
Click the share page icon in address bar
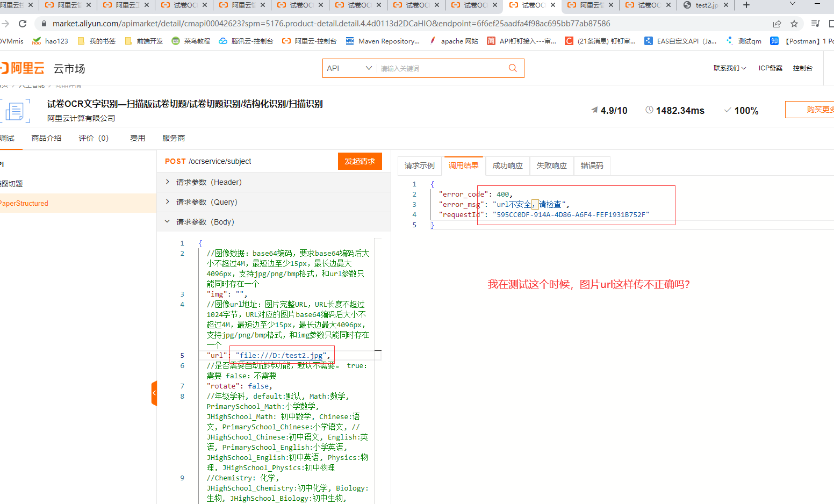click(777, 24)
